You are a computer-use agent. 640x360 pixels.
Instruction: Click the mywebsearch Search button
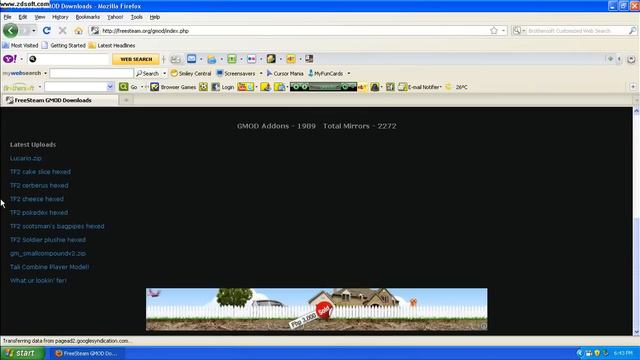pyautogui.click(x=148, y=73)
